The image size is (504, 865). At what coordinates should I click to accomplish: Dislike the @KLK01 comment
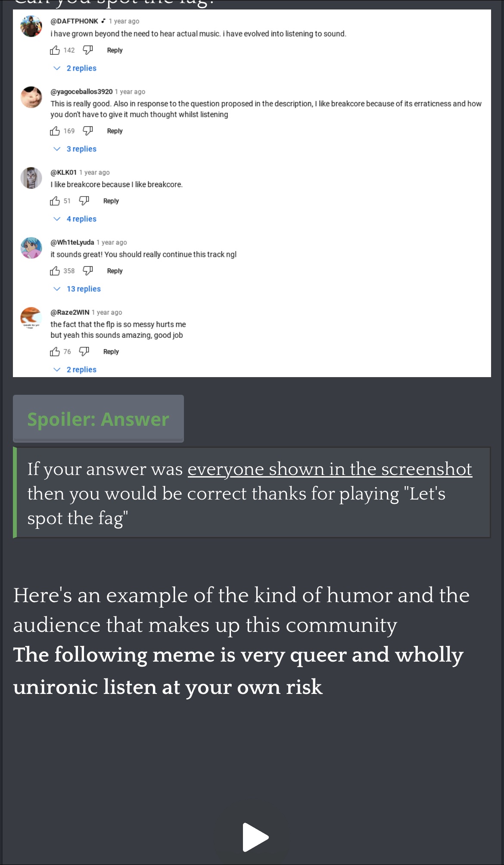click(84, 201)
